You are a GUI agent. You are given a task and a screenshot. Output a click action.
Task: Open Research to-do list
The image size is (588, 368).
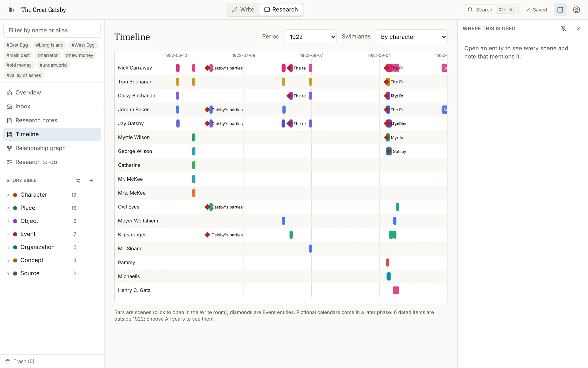(x=52, y=162)
